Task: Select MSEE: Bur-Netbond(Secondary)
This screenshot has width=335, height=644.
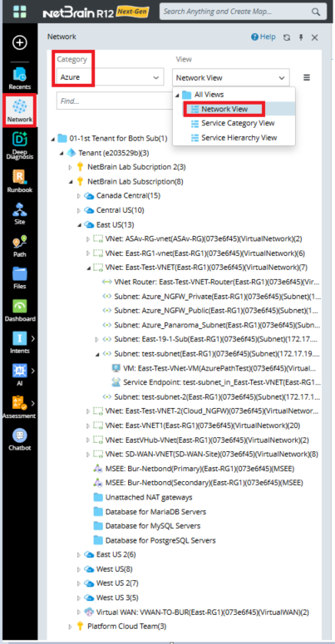Action: 198,483
